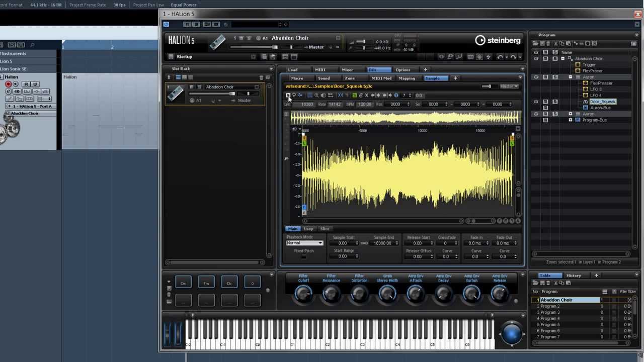The image size is (644, 362).
Task: Click the Startup multi preset name
Action: pos(185,57)
